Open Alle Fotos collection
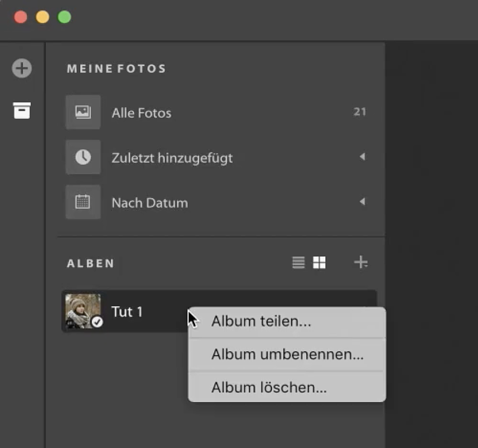Viewport: 478px width, 448px height. pos(141,113)
